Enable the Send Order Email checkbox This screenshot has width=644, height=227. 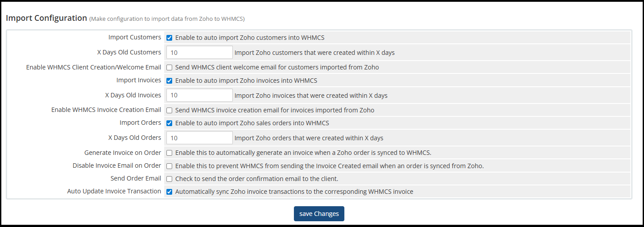pyautogui.click(x=170, y=179)
